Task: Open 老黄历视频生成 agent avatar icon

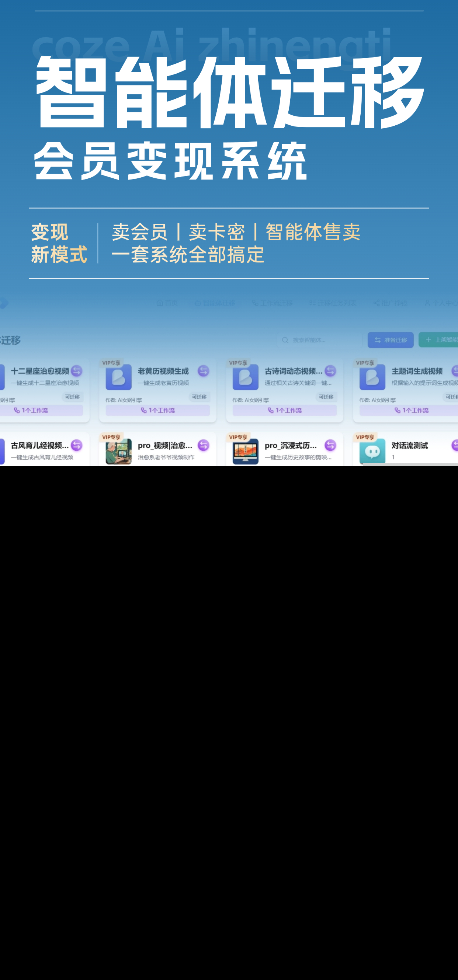Action: 118,377
